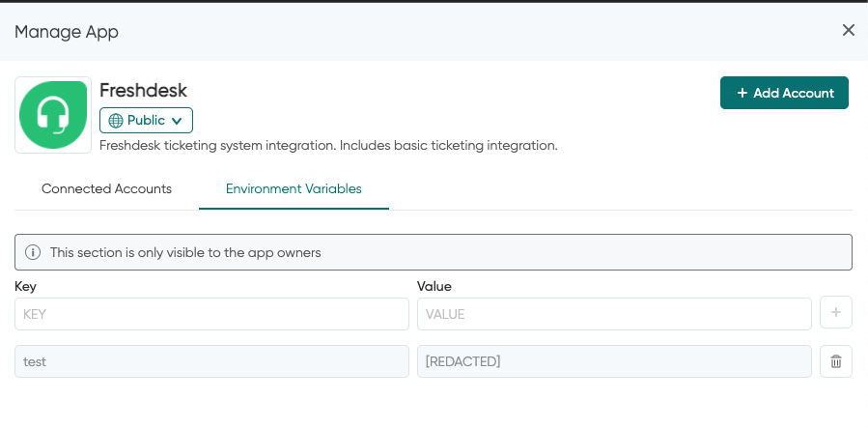Click the globe icon beside Public
Image resolution: width=868 pixels, height=428 pixels.
pos(116,121)
